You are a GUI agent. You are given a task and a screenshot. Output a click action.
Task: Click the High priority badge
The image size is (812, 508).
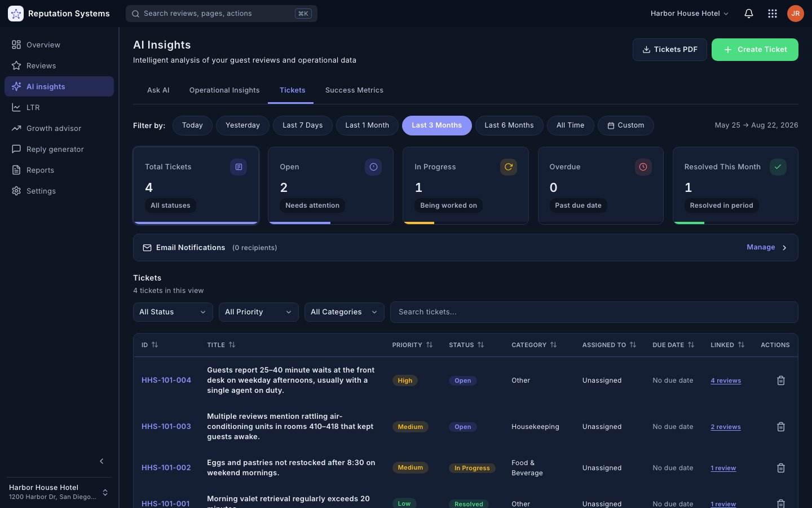[405, 380]
